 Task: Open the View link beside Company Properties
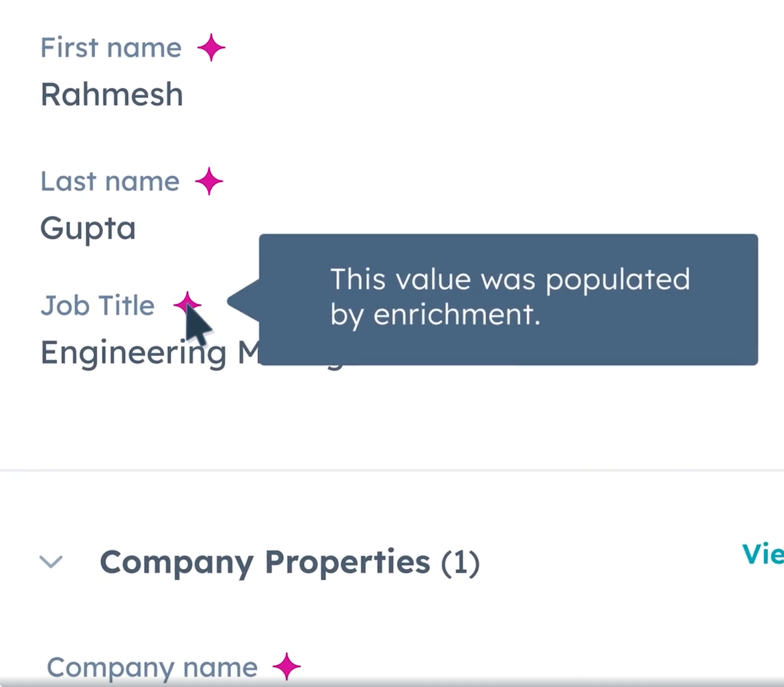pyautogui.click(x=763, y=554)
